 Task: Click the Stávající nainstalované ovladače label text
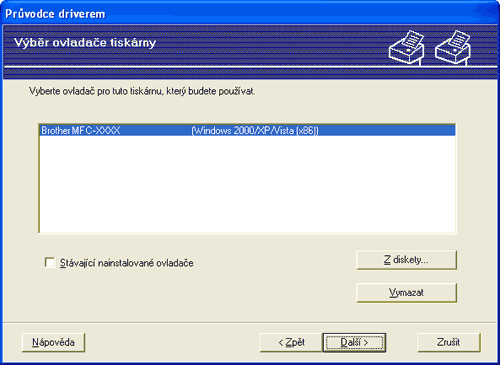tap(127, 263)
